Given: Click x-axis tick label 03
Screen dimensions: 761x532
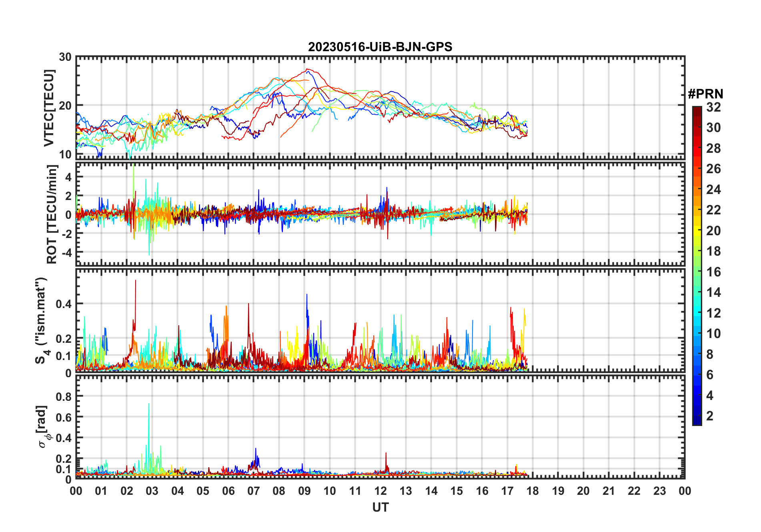Looking at the screenshot, I should coord(152,491).
